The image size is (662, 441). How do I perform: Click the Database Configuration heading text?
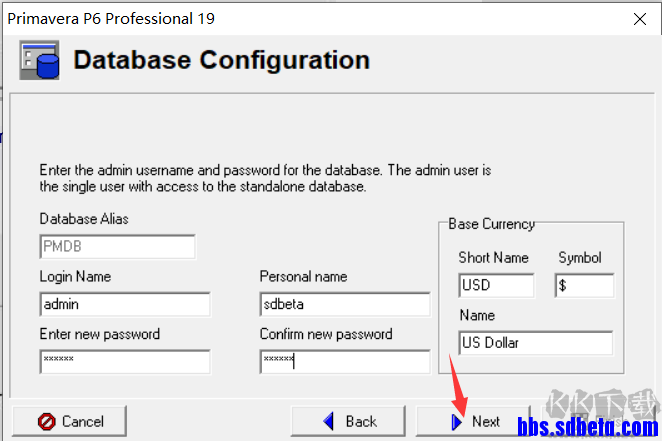coord(222,60)
